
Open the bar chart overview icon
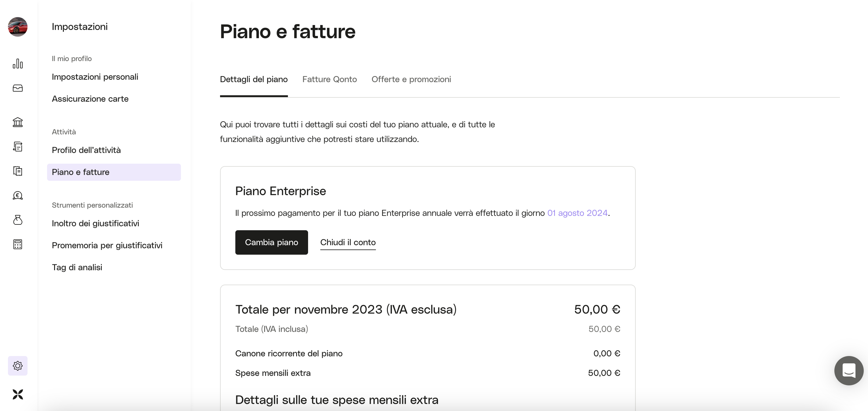(17, 64)
